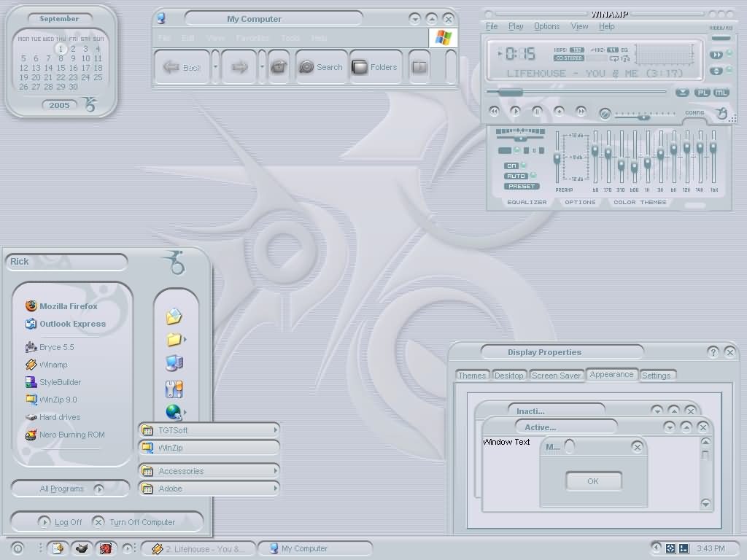747x560 pixels.
Task: Stop playback in Winamp
Action: pos(559,112)
